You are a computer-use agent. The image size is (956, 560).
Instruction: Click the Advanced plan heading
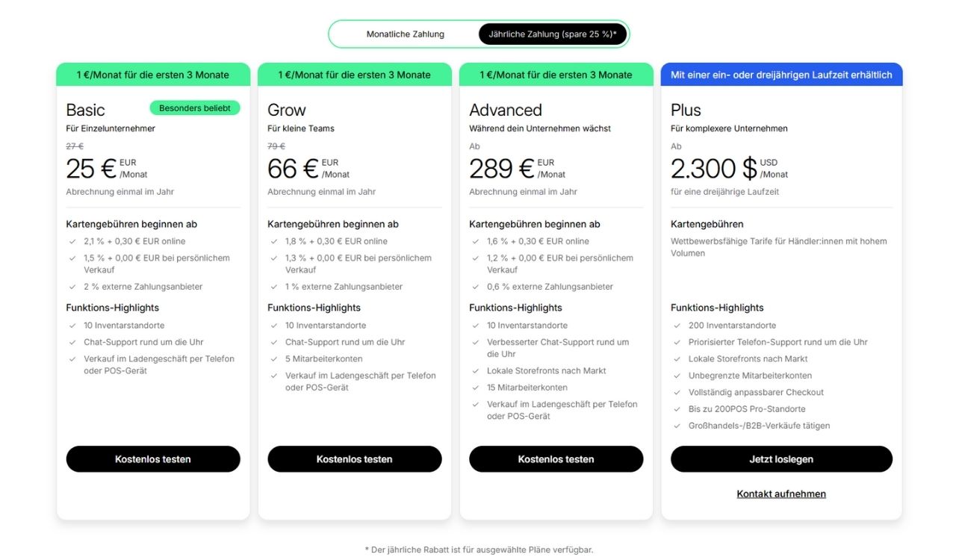pyautogui.click(x=506, y=111)
